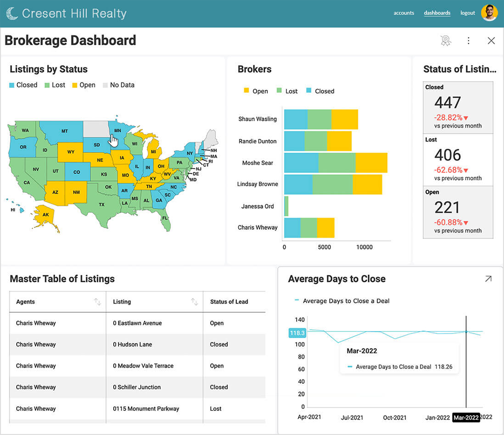The width and height of the screenshot is (504, 435).
Task: Sort table by Agents column arrows
Action: coord(97,301)
